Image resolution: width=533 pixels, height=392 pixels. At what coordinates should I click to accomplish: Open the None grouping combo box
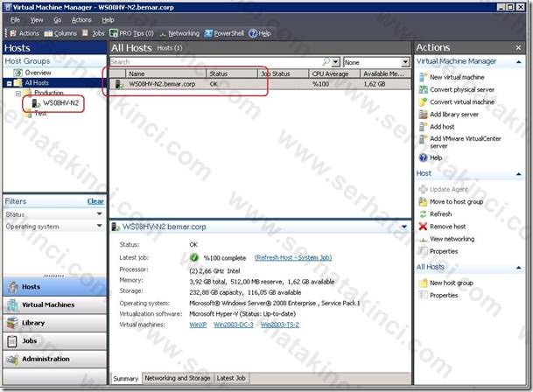376,62
